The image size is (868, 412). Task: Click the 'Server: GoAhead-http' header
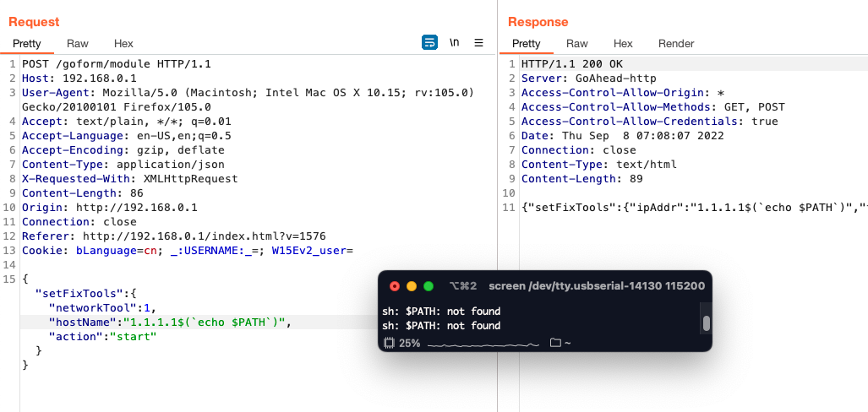(588, 78)
